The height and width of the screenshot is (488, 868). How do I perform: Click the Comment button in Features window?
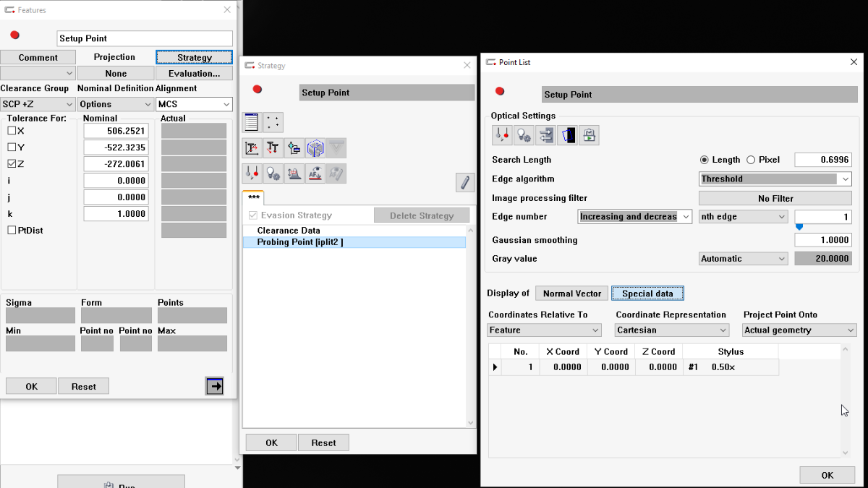pyautogui.click(x=38, y=57)
